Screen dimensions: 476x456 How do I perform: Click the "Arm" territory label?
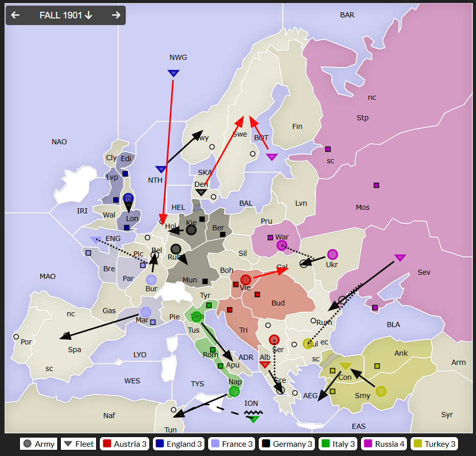(x=459, y=362)
